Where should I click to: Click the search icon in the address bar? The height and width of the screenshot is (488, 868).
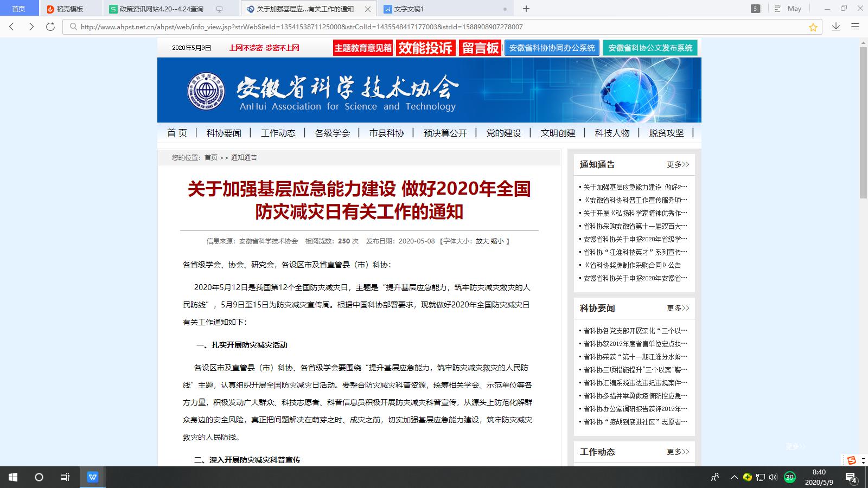[73, 27]
